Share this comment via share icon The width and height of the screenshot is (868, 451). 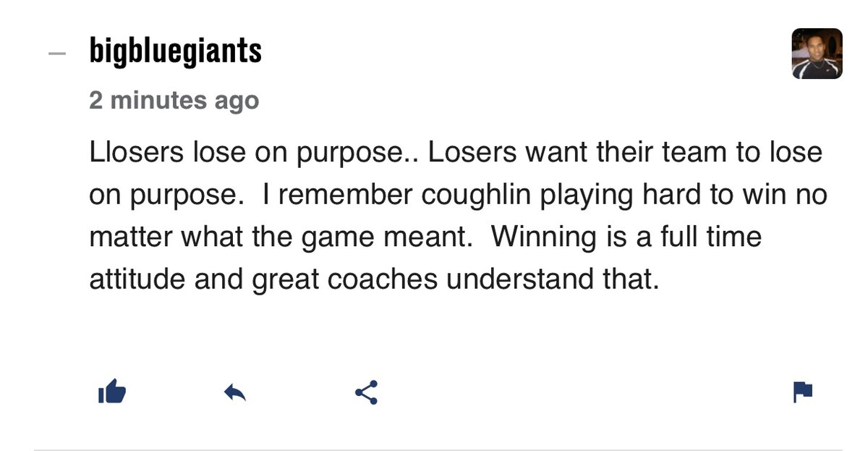(x=366, y=392)
